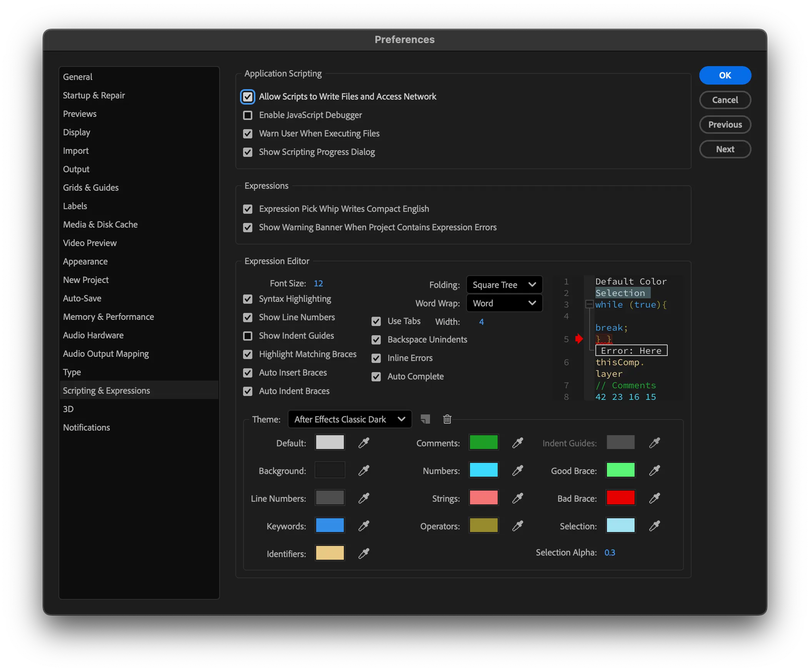The width and height of the screenshot is (810, 672).
Task: Click the Strings eyedropper icon
Action: [517, 498]
